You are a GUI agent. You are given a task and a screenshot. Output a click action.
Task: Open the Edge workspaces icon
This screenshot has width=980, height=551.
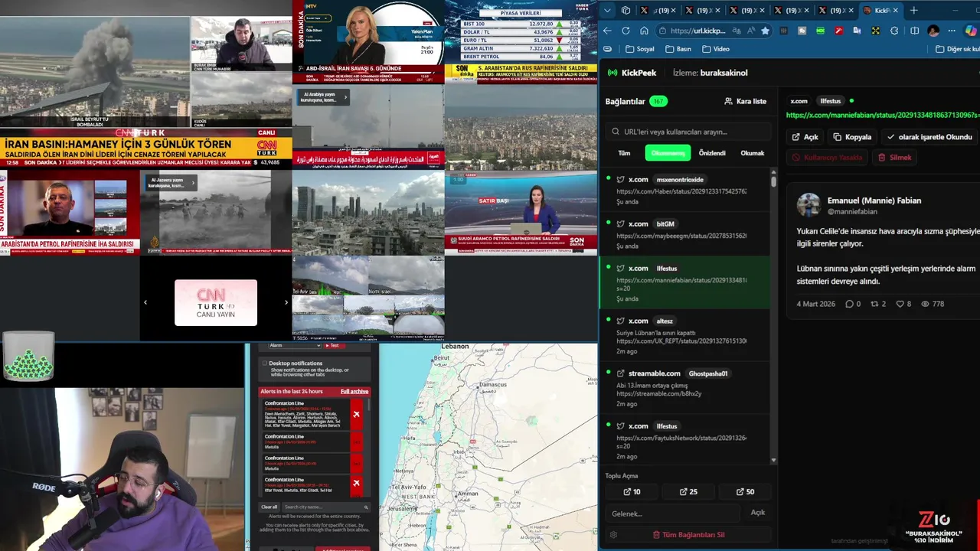coord(626,10)
